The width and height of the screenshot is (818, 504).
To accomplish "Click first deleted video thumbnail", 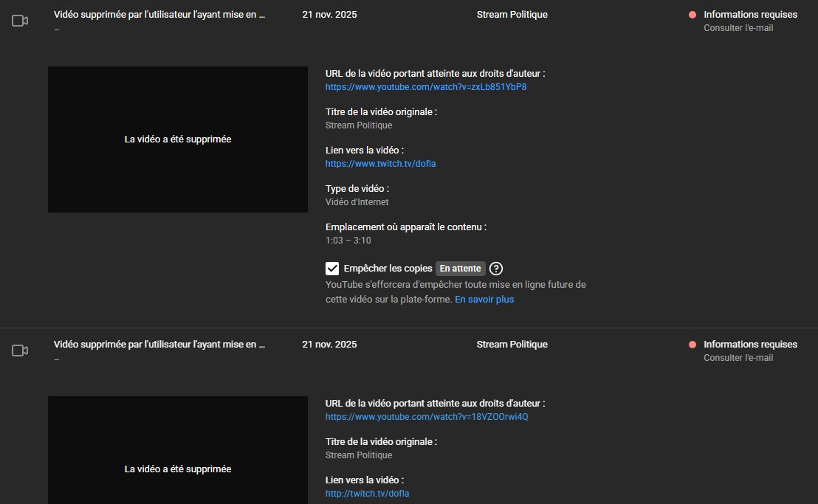I will pos(178,139).
